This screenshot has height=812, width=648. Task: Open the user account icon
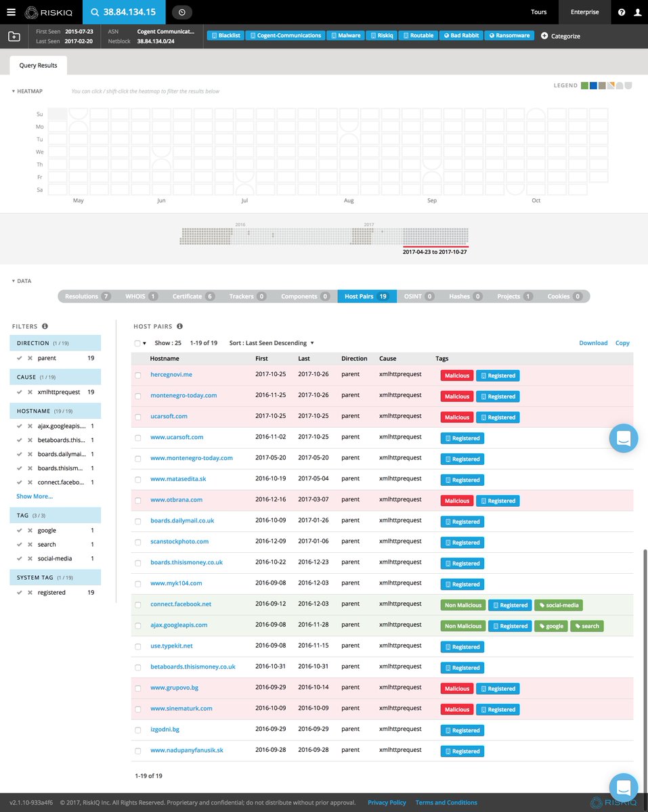(638, 12)
